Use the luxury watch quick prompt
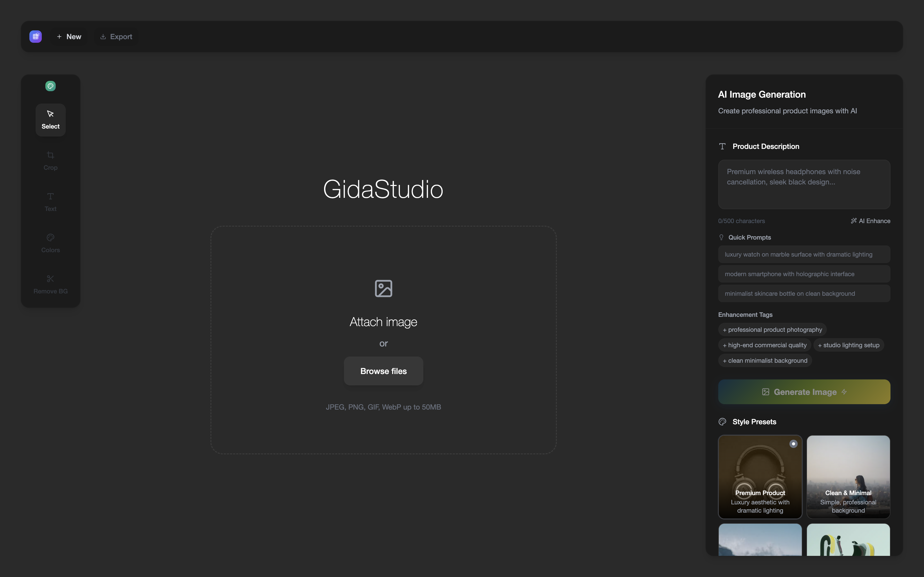The width and height of the screenshot is (924, 577). 804,254
